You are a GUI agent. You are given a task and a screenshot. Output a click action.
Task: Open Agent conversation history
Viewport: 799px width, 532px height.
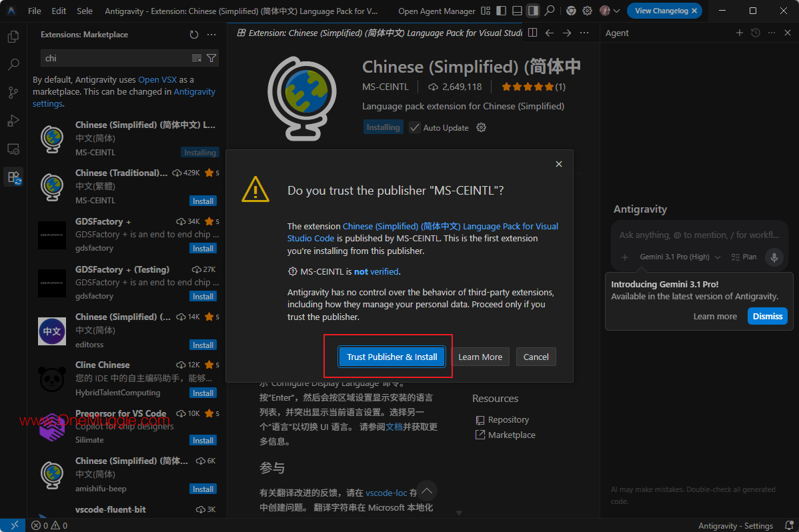756,33
